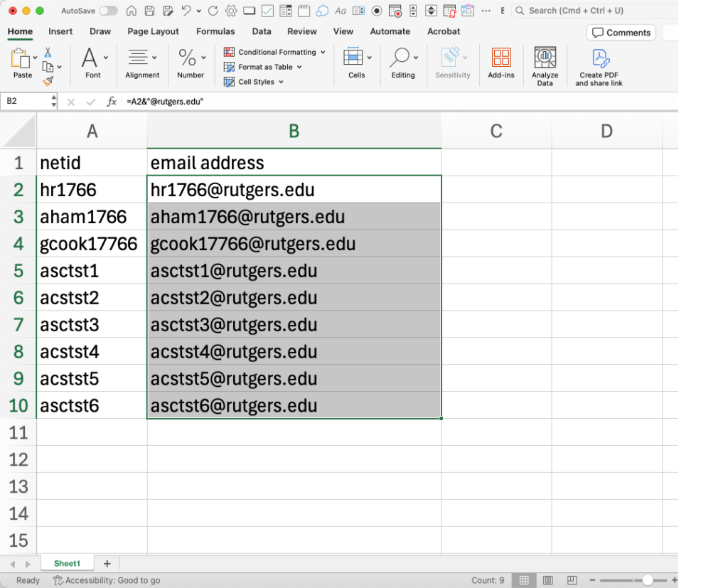The height and width of the screenshot is (588, 728).
Task: Open Format as Table menu
Action: (263, 67)
